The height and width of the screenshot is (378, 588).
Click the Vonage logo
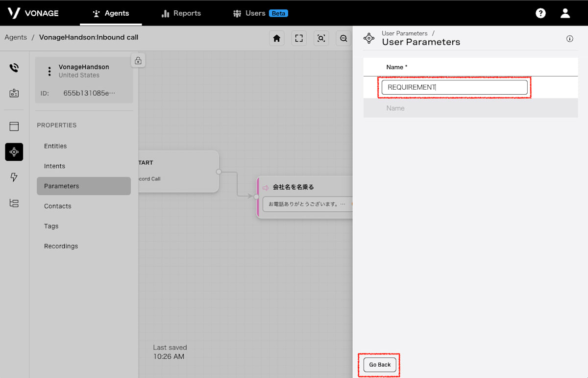33,13
